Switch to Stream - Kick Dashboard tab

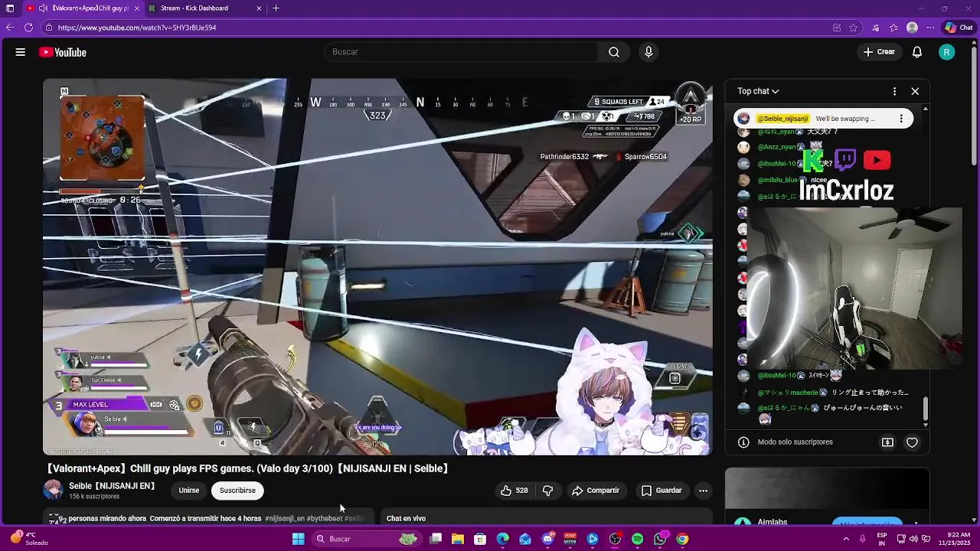coord(203,8)
